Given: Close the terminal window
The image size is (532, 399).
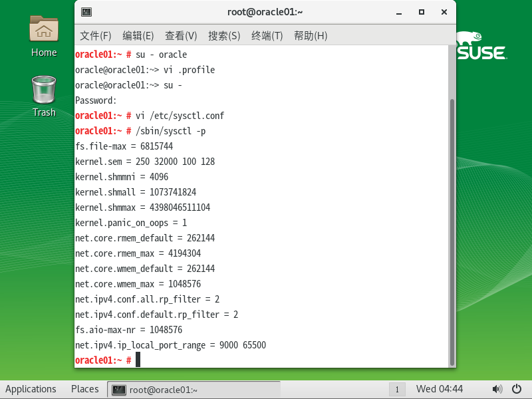Looking at the screenshot, I should pyautogui.click(x=444, y=12).
